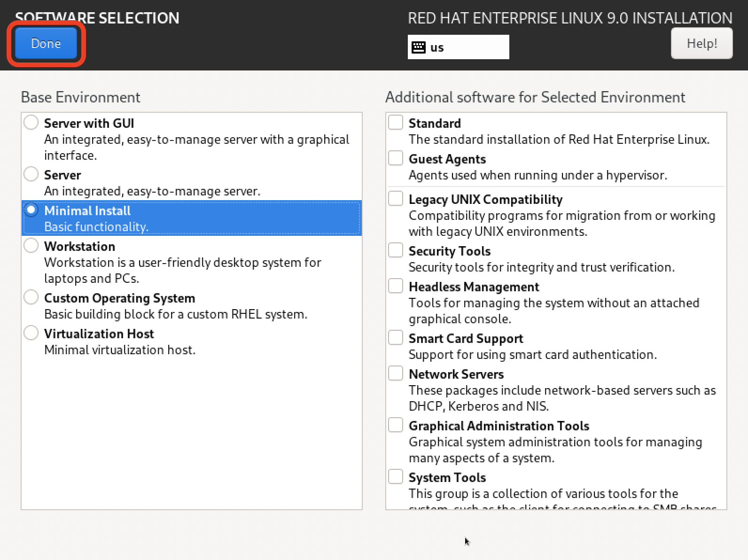
Task: Click 'Agents used when running under a hypervisor.'
Action: [538, 175]
